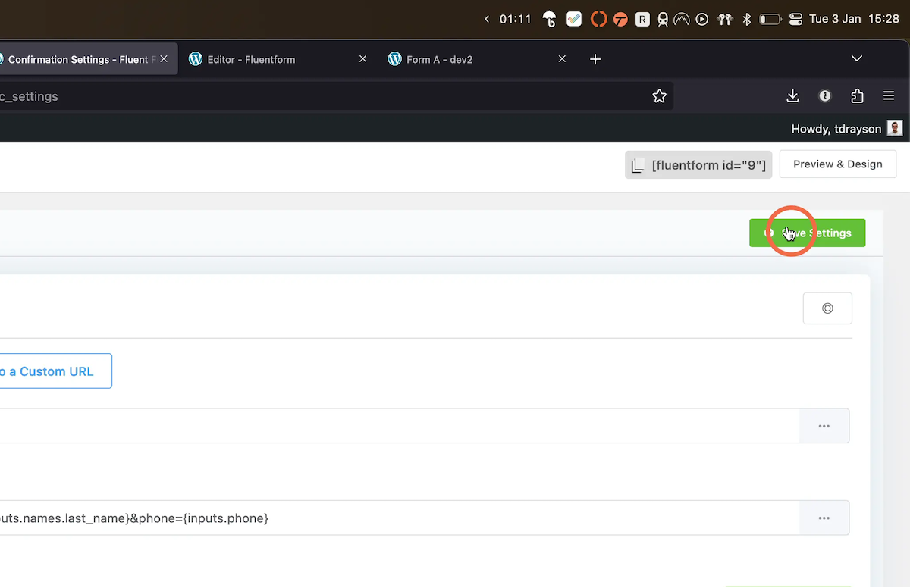Click the shortcode copy icon beside [fluentform id="9"]
Viewport: 910px width, 588px height.
(638, 164)
